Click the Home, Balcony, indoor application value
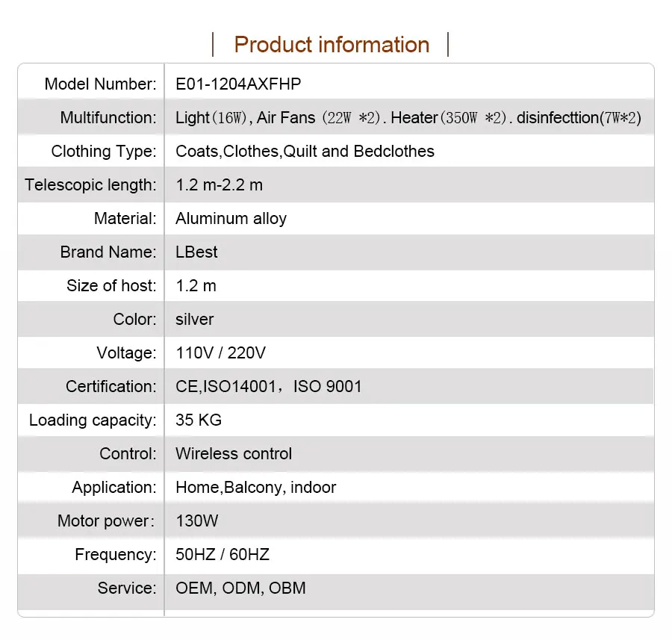Viewport: 672px width, 640px height. pos(255,488)
